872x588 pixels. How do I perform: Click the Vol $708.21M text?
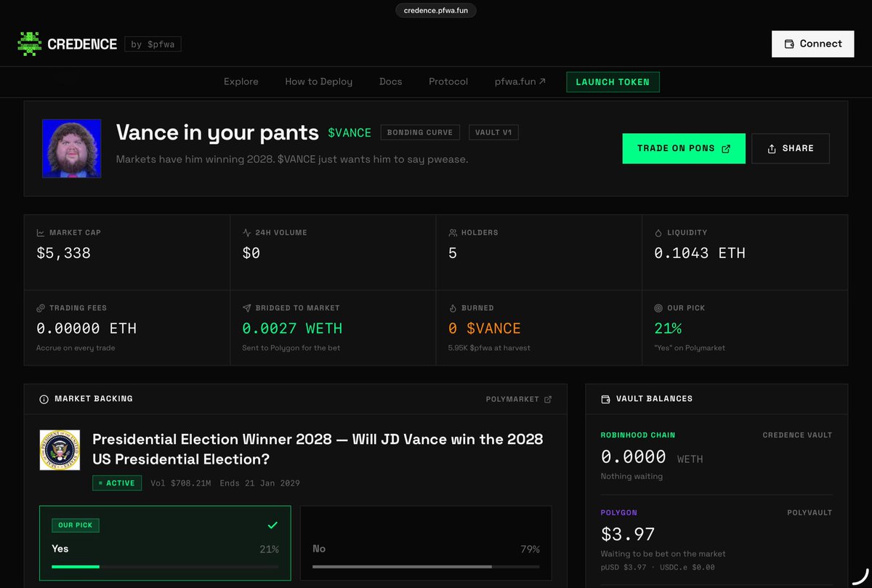[182, 483]
